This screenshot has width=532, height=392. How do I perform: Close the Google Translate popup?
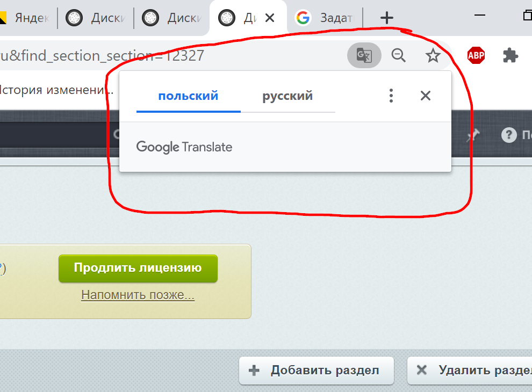coord(425,96)
